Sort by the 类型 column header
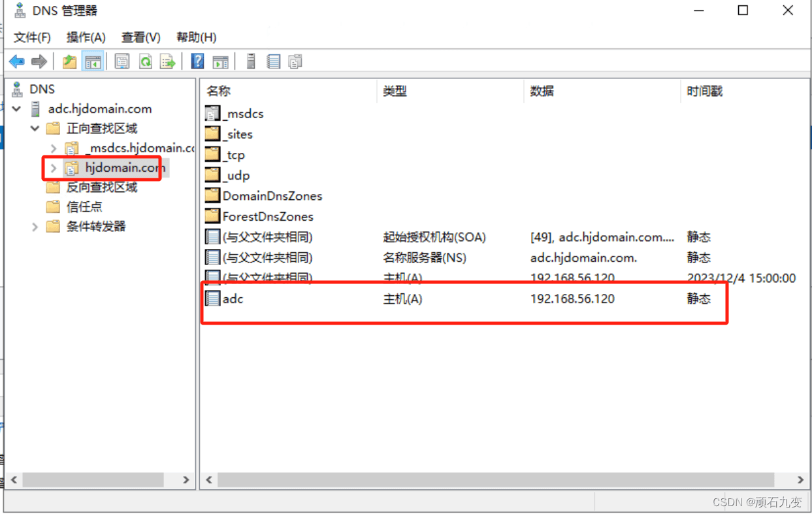The image size is (812, 514). tap(451, 91)
